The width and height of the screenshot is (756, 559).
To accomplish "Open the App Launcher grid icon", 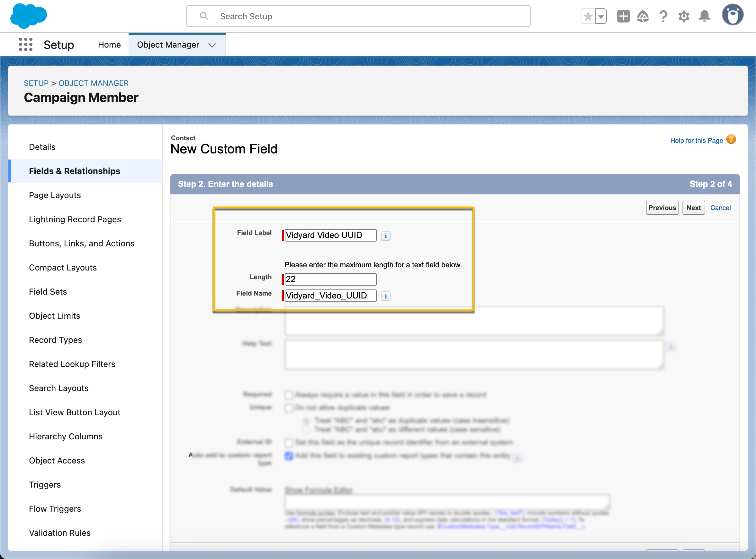I will pos(25,44).
